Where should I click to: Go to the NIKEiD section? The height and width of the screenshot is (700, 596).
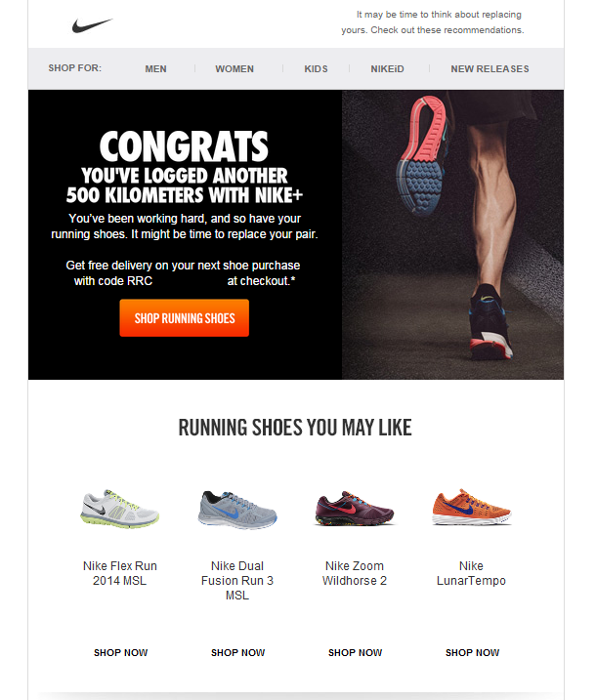coord(387,69)
